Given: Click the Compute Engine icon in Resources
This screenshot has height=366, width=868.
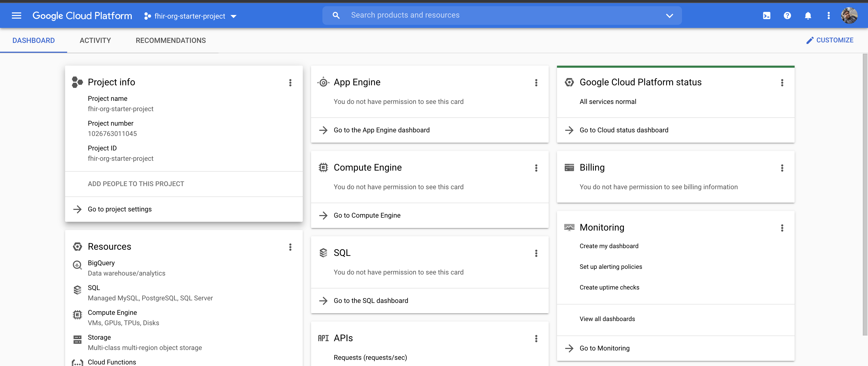Looking at the screenshot, I should tap(77, 315).
